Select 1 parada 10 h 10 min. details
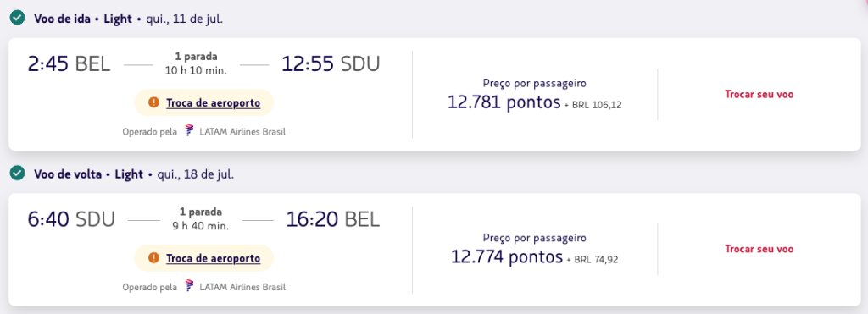The width and height of the screenshot is (868, 314). [196, 63]
